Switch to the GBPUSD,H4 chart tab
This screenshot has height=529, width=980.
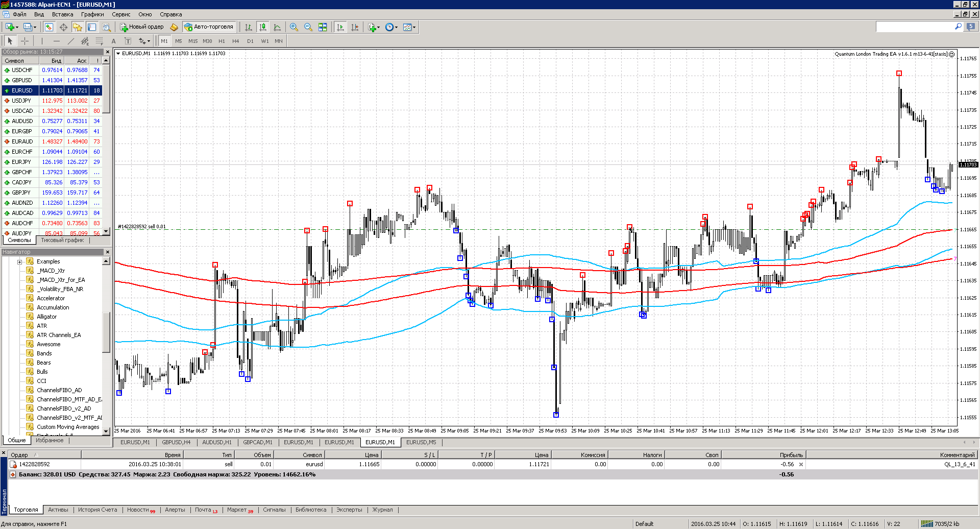(176, 442)
